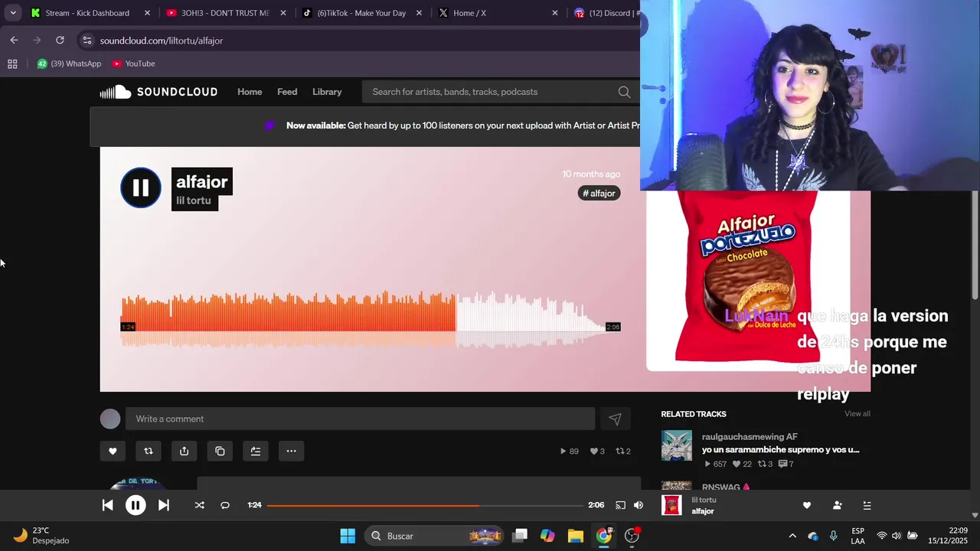Screen dimensions: 980x551
Task: Send the comment with the paper plane icon
Action: 615,419
